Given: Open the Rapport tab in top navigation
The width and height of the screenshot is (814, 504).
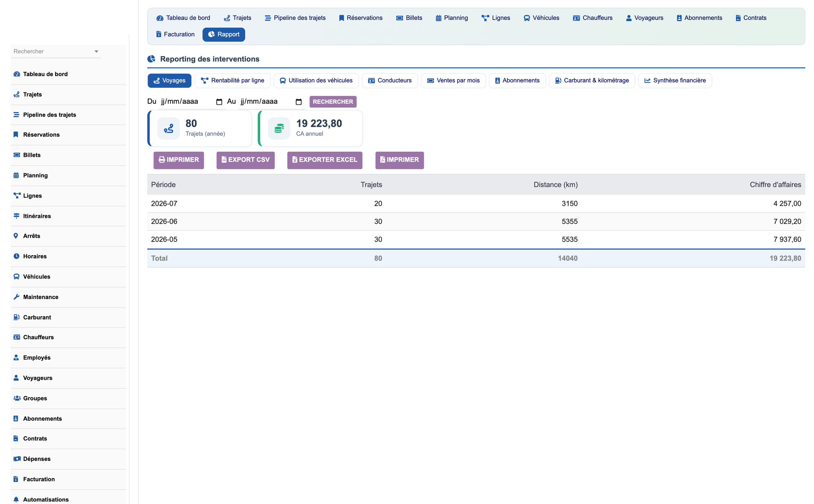Looking at the screenshot, I should pyautogui.click(x=224, y=34).
